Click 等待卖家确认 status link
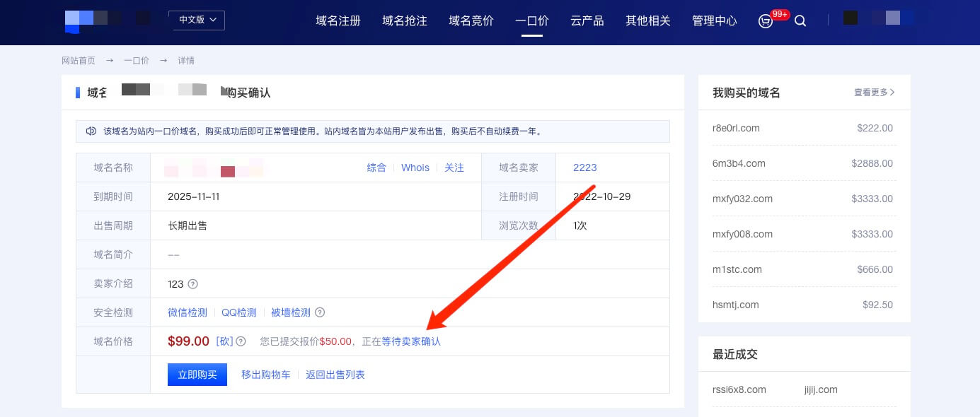The width and height of the screenshot is (980, 417). [411, 341]
